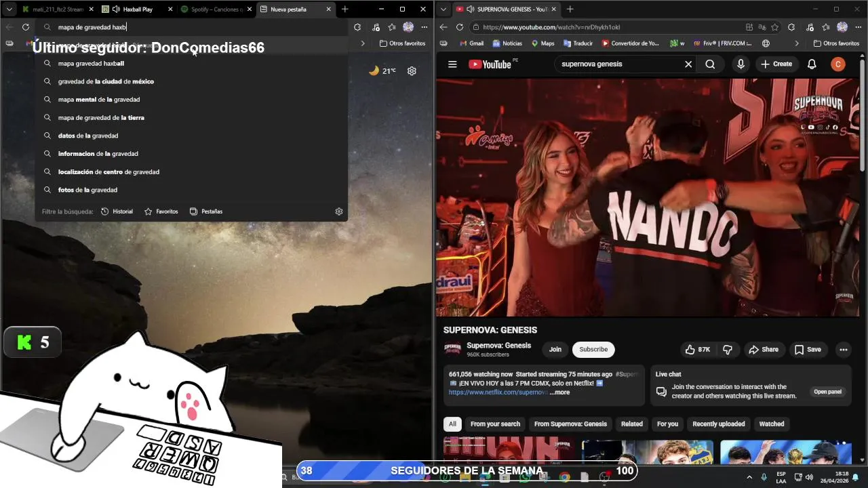Open the YouTube hamburger guide menu
Image resolution: width=868 pixels, height=488 pixels.
452,64
